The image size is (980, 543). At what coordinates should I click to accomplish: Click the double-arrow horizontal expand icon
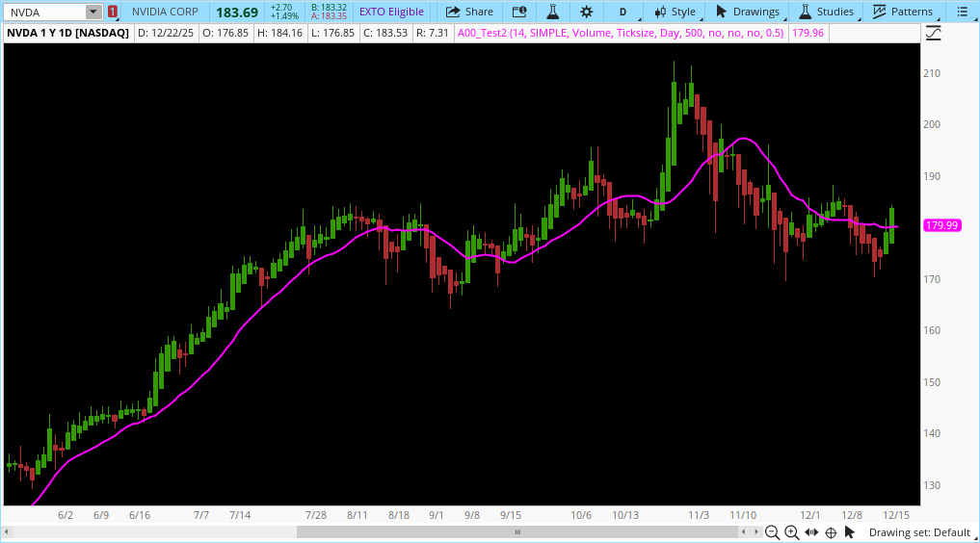pos(811,532)
